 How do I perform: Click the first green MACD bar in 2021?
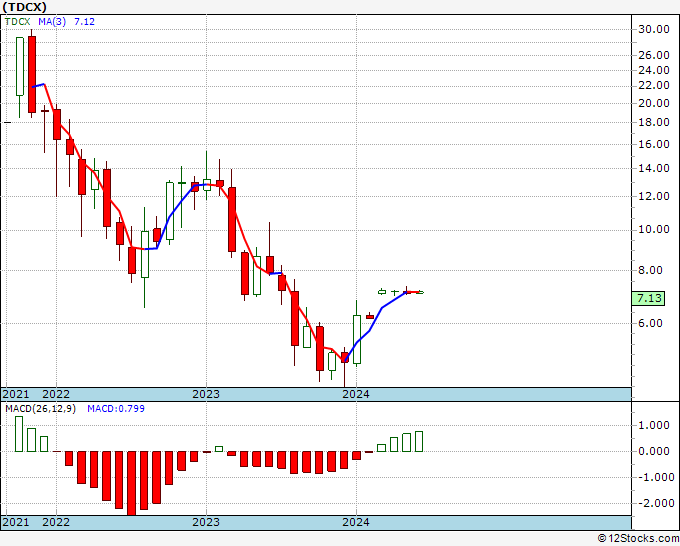pos(19,434)
